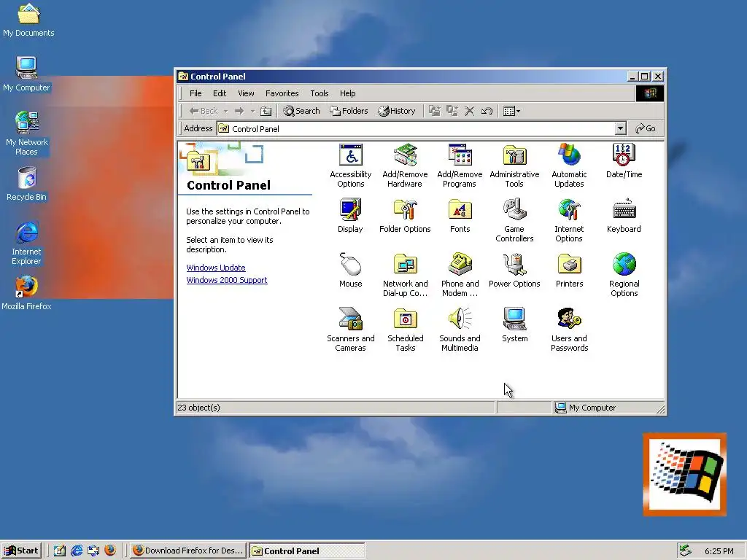747x560 pixels.
Task: Follow the Windows 2000 Support link
Action: coord(227,280)
